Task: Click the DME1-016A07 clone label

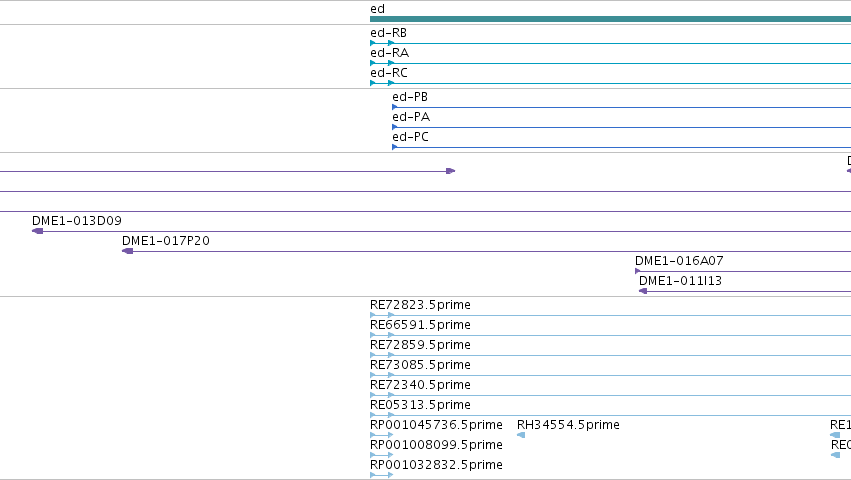Action: coord(679,261)
